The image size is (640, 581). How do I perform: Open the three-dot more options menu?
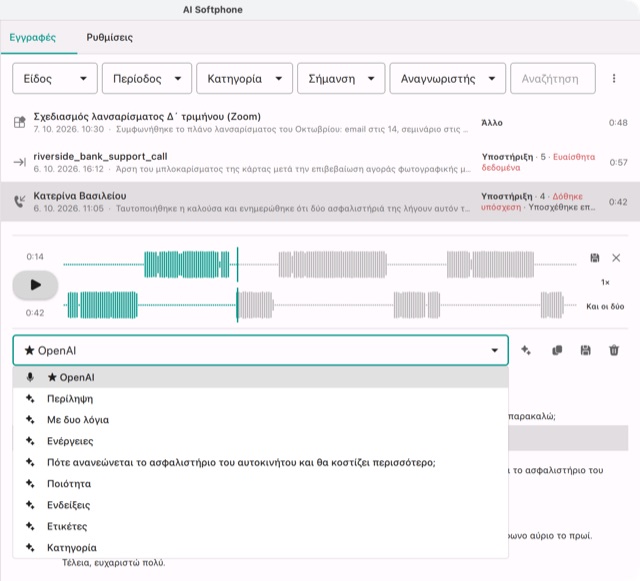pos(613,78)
